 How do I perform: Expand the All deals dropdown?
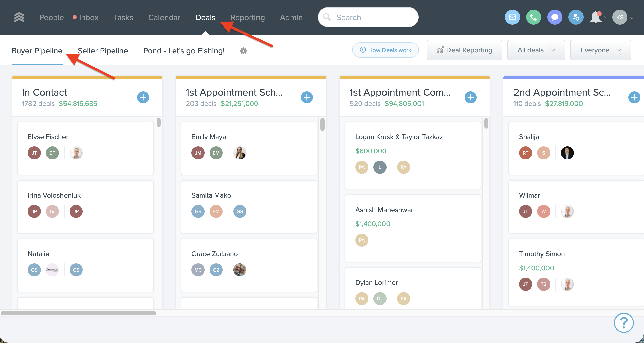pyautogui.click(x=536, y=50)
